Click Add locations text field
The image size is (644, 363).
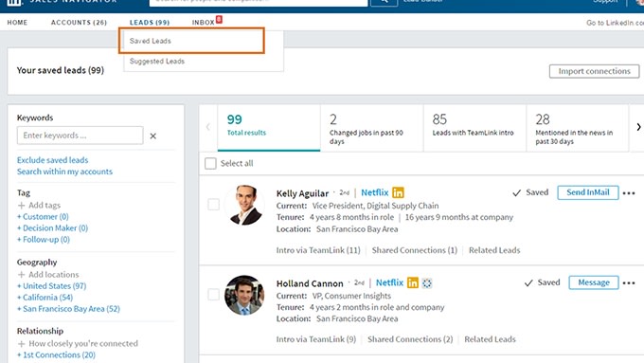pyautogui.click(x=53, y=275)
